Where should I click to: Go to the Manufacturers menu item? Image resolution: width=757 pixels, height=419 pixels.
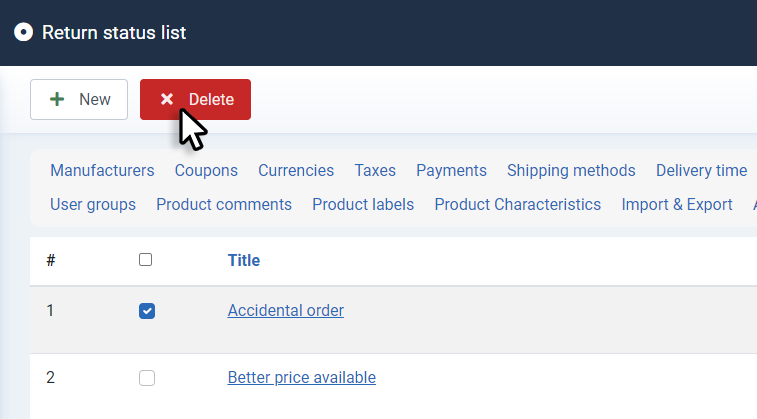click(102, 170)
